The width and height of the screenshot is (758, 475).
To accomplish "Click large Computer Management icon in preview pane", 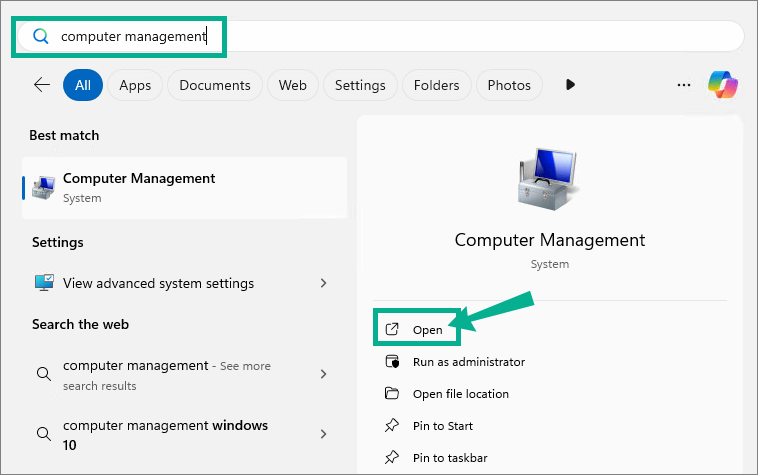I will click(x=549, y=179).
